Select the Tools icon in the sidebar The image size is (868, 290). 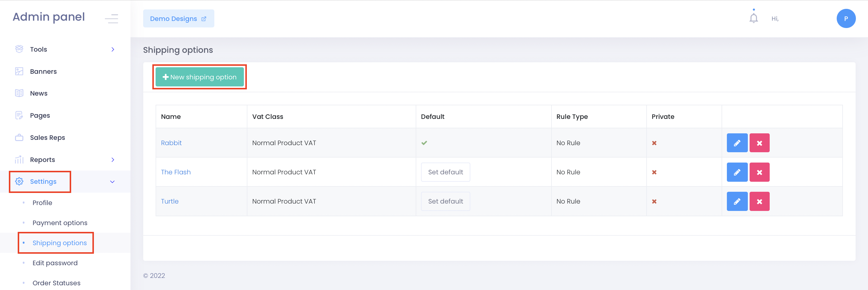pyautogui.click(x=19, y=49)
